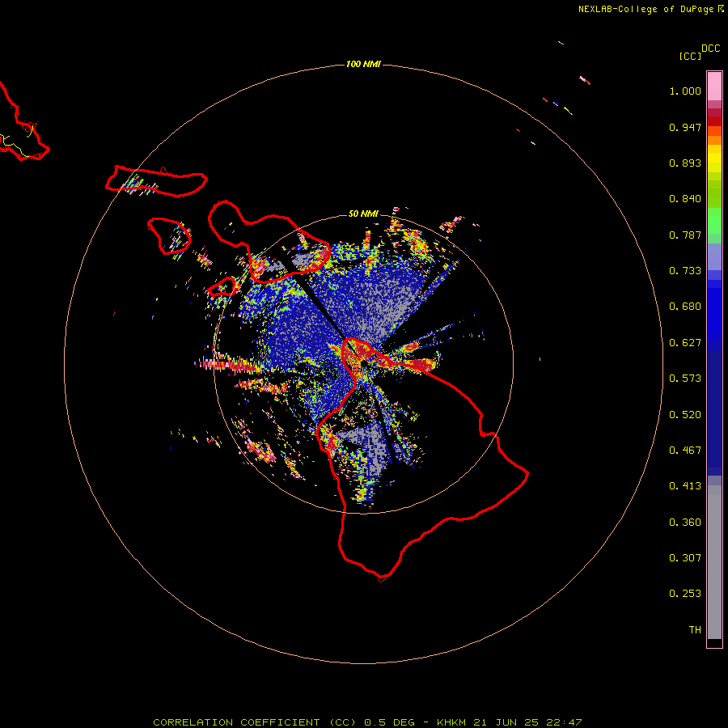This screenshot has height=728, width=728.
Task: Click the [CC] units label
Action: 691,56
